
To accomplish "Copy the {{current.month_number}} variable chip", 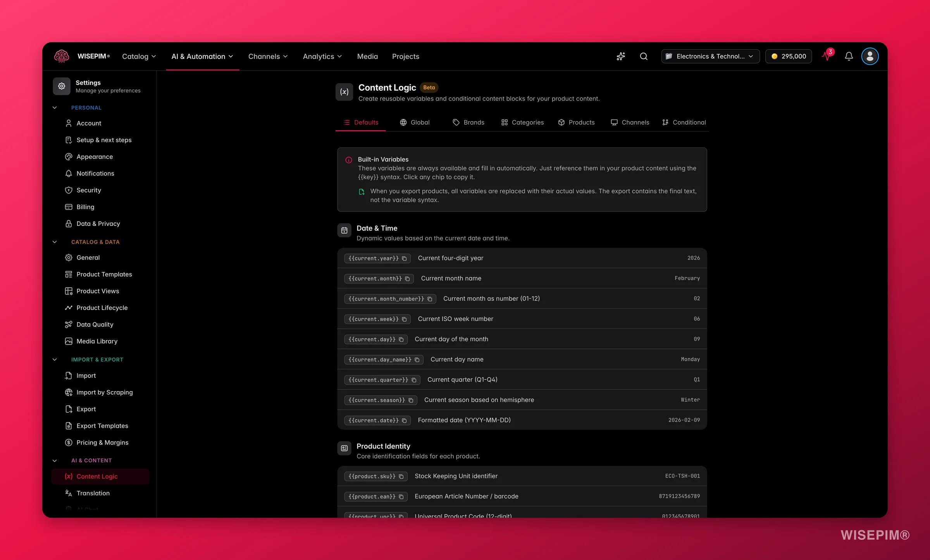I will (390, 298).
